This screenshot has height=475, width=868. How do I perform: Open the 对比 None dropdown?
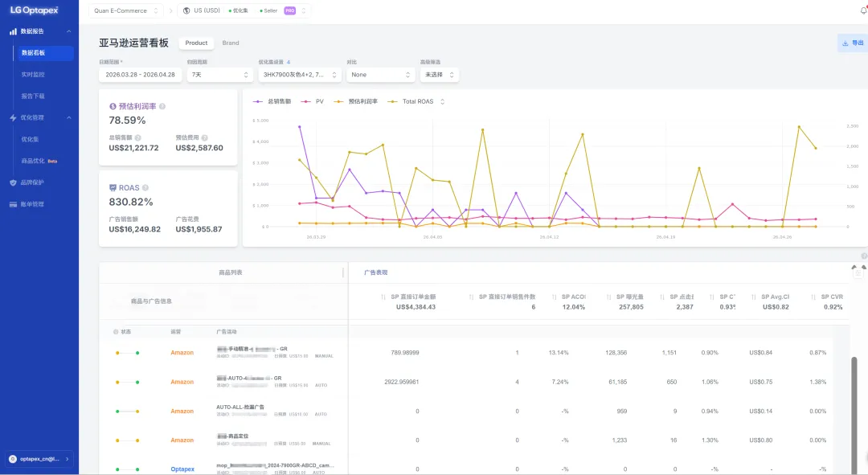tap(380, 75)
